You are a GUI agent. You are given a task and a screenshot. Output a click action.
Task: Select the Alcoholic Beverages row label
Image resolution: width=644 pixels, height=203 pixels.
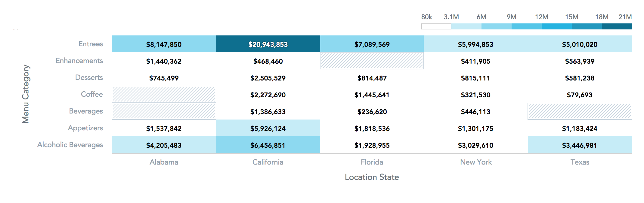(70, 145)
